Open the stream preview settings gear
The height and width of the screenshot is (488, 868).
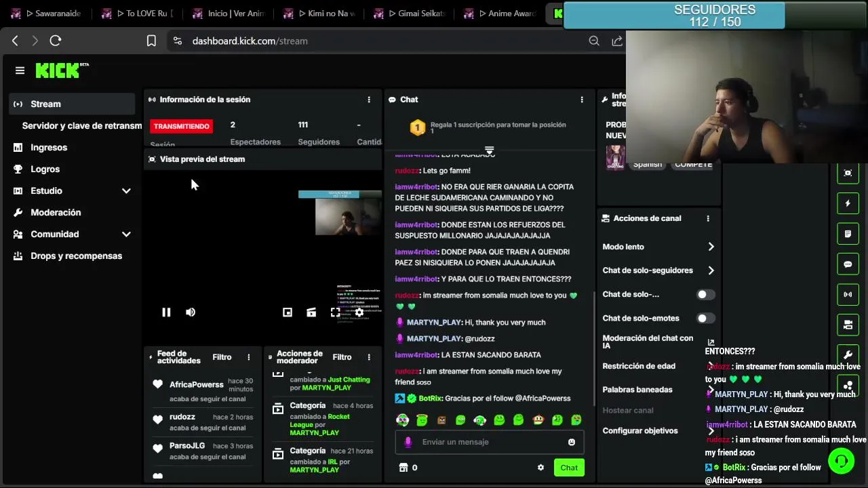359,312
